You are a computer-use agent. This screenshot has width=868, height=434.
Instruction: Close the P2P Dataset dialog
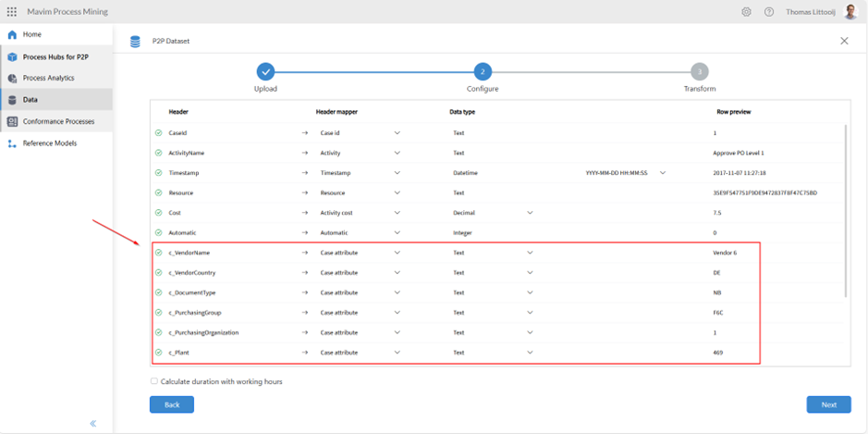click(844, 42)
